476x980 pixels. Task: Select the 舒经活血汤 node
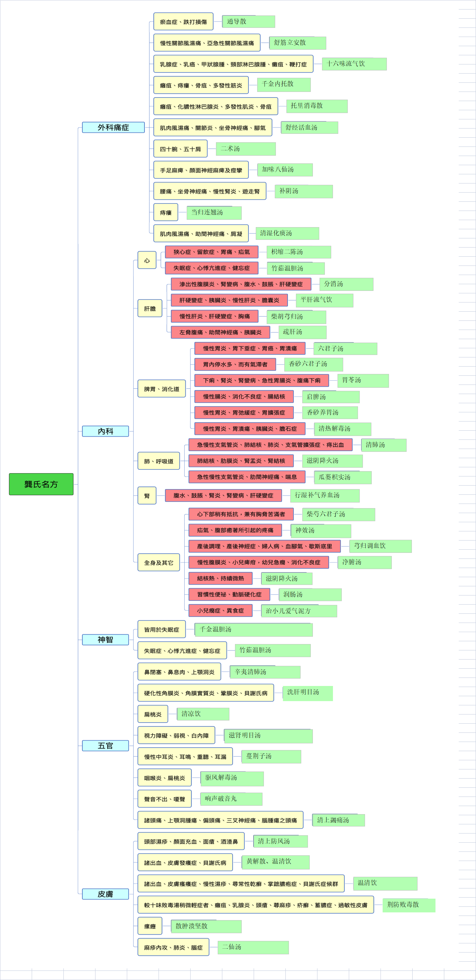309,127
